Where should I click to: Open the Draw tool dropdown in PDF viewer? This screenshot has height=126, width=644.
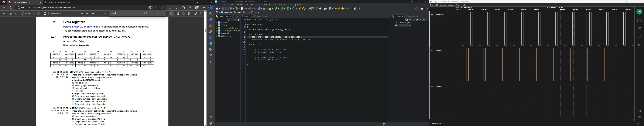point(34,14)
